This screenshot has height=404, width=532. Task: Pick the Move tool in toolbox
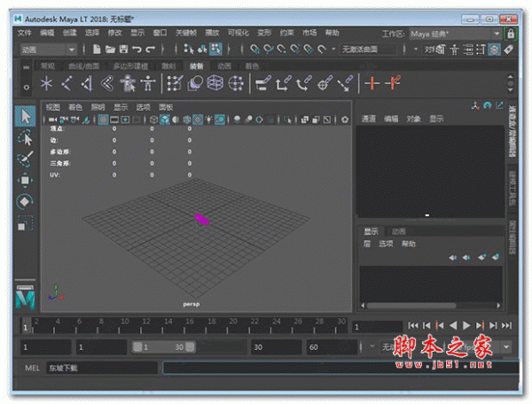[x=25, y=181]
